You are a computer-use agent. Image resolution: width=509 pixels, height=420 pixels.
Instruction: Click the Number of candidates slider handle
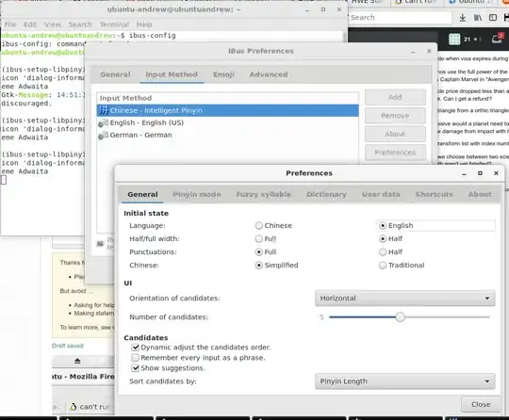tap(401, 316)
